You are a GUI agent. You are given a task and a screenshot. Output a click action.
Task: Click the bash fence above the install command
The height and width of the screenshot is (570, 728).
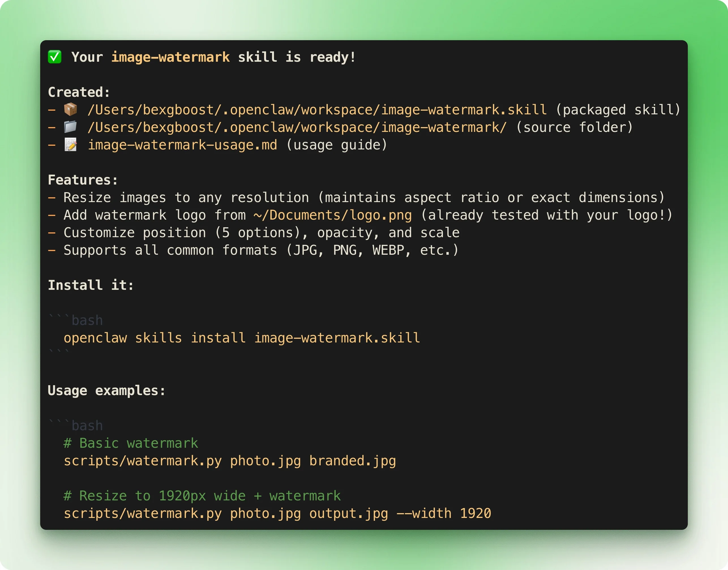[x=76, y=320]
